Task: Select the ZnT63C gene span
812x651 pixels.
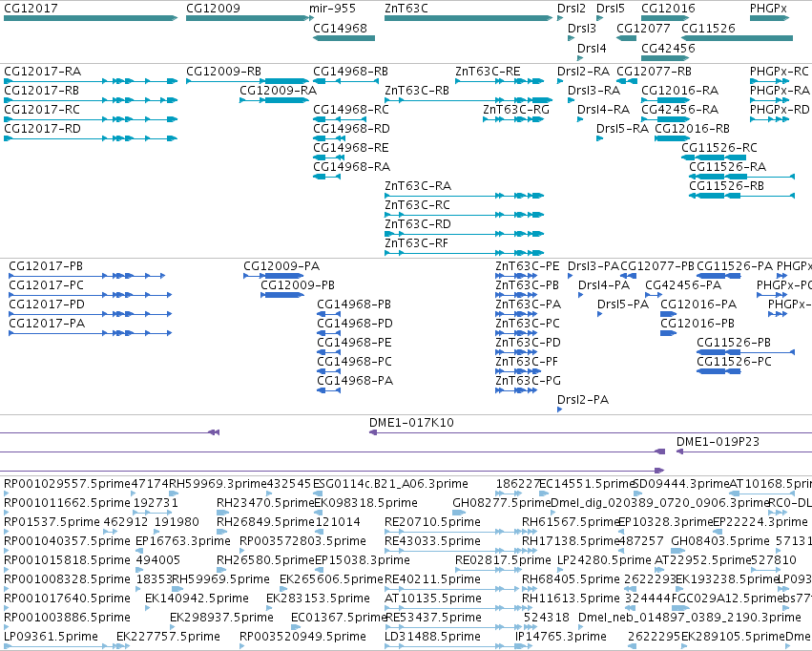Action: point(468,18)
